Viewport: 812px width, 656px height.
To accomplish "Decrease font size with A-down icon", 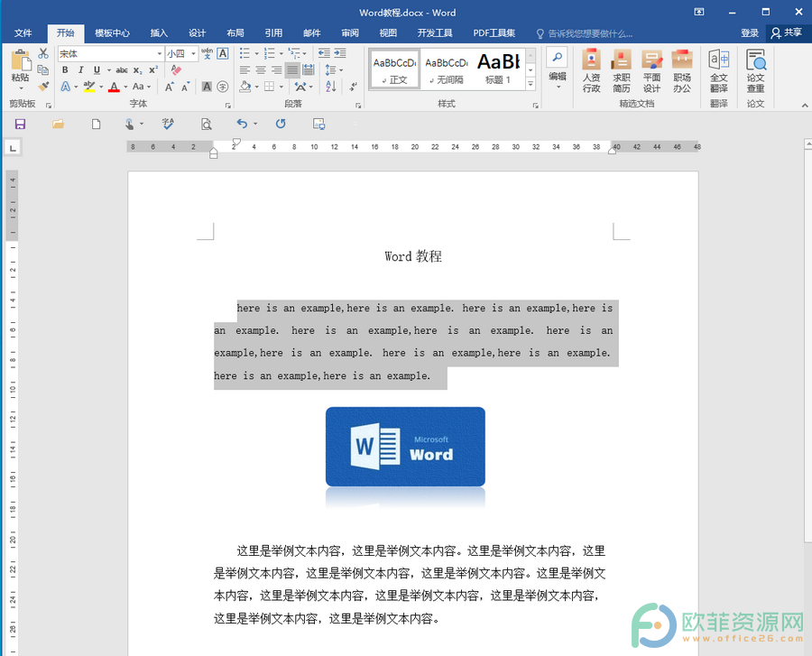I will (x=186, y=87).
